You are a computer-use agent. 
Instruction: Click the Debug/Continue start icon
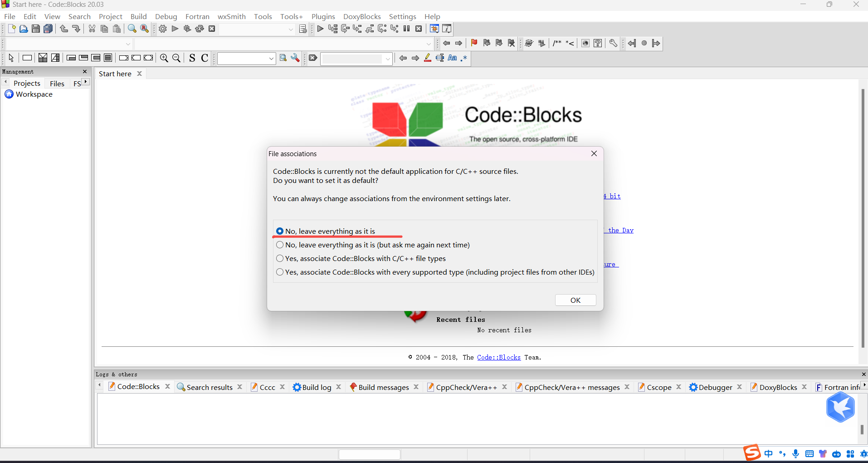(x=320, y=29)
